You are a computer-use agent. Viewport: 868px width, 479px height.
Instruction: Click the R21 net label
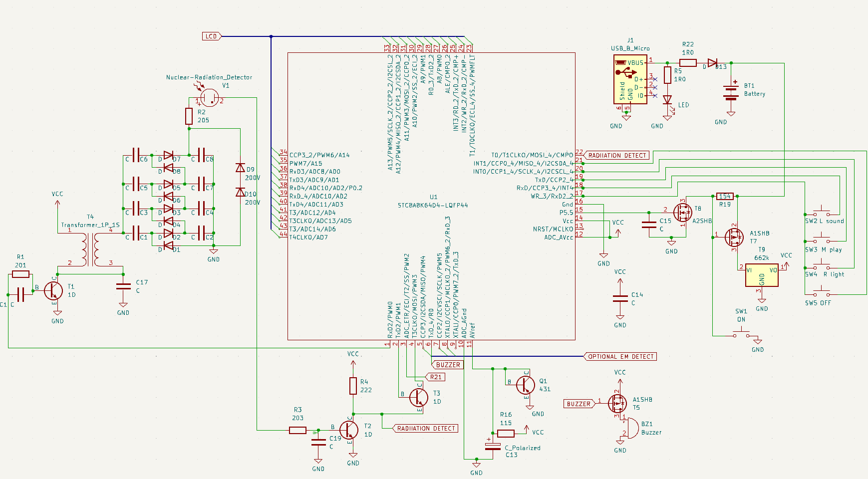[436, 377]
